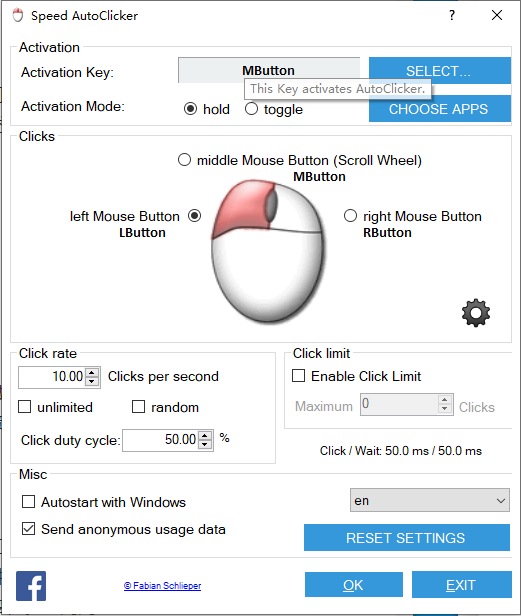521x616 pixels.
Task: Open the en language dropdown
Action: click(430, 500)
